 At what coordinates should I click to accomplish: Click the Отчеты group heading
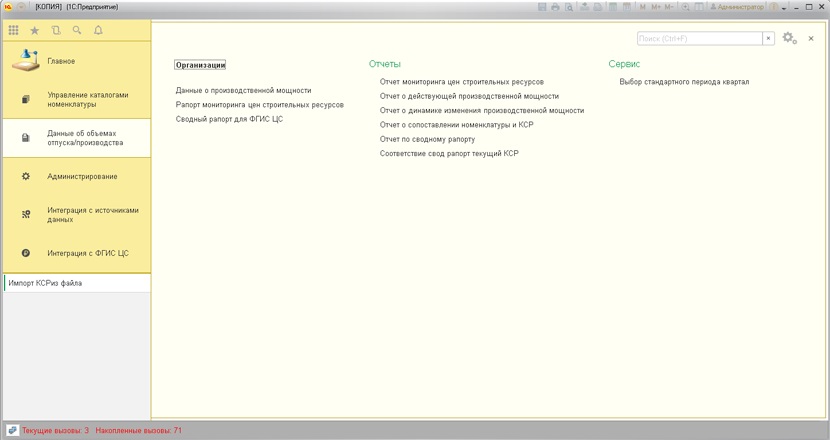[385, 64]
